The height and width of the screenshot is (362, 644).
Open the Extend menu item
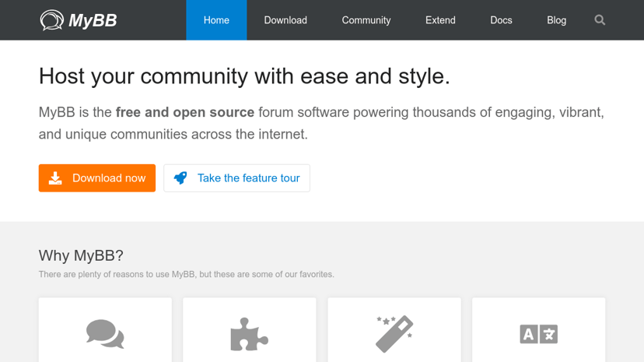440,20
